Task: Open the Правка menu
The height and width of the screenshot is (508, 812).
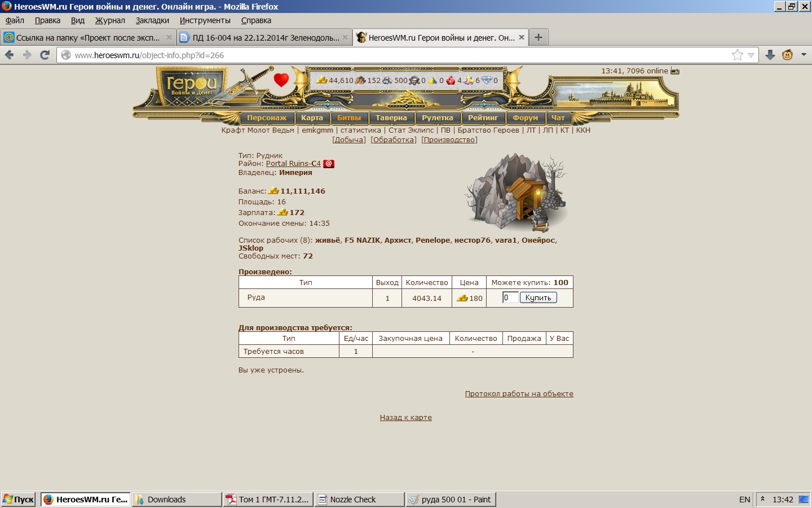Action: coord(47,20)
